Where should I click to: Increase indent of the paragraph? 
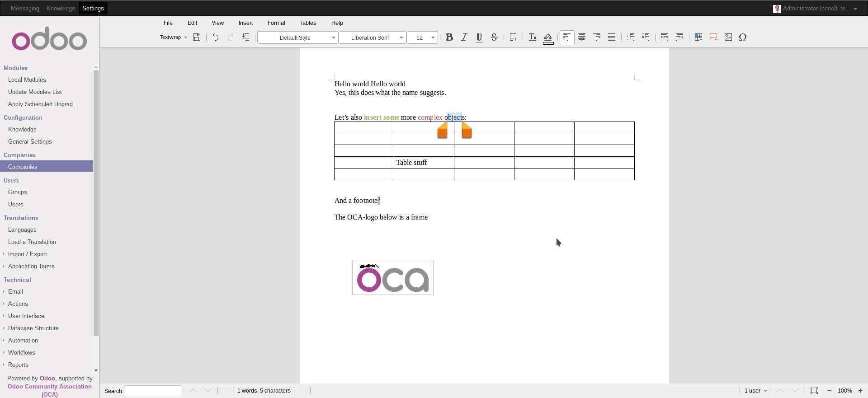click(665, 37)
